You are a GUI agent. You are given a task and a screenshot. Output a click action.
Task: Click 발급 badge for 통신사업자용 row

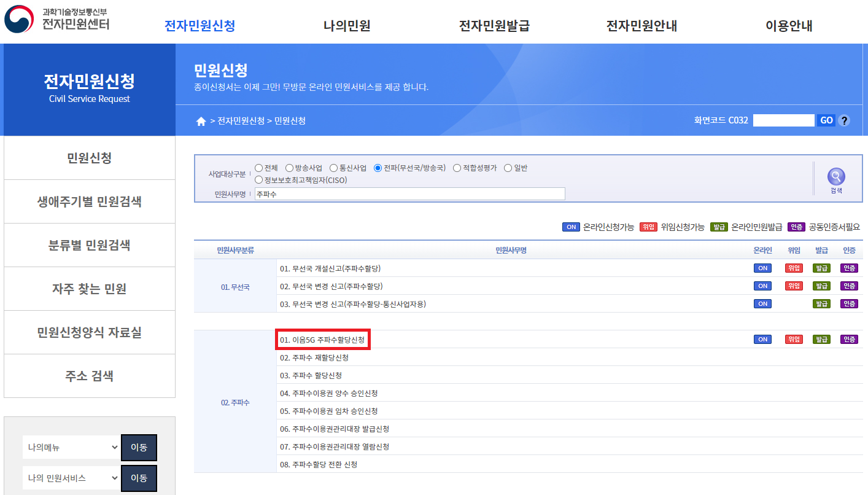point(821,304)
